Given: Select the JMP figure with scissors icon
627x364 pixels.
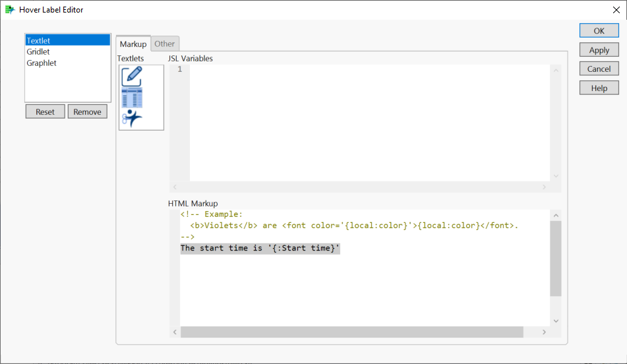Looking at the screenshot, I should pyautogui.click(x=132, y=118).
